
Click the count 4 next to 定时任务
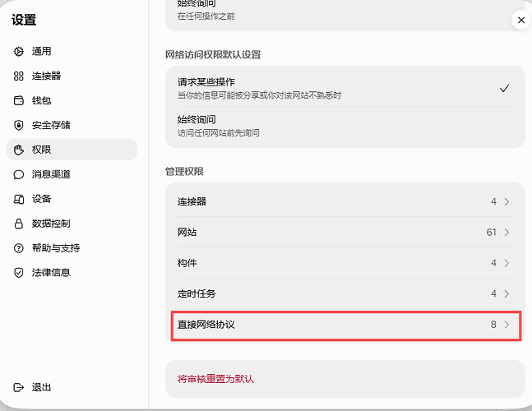point(493,293)
